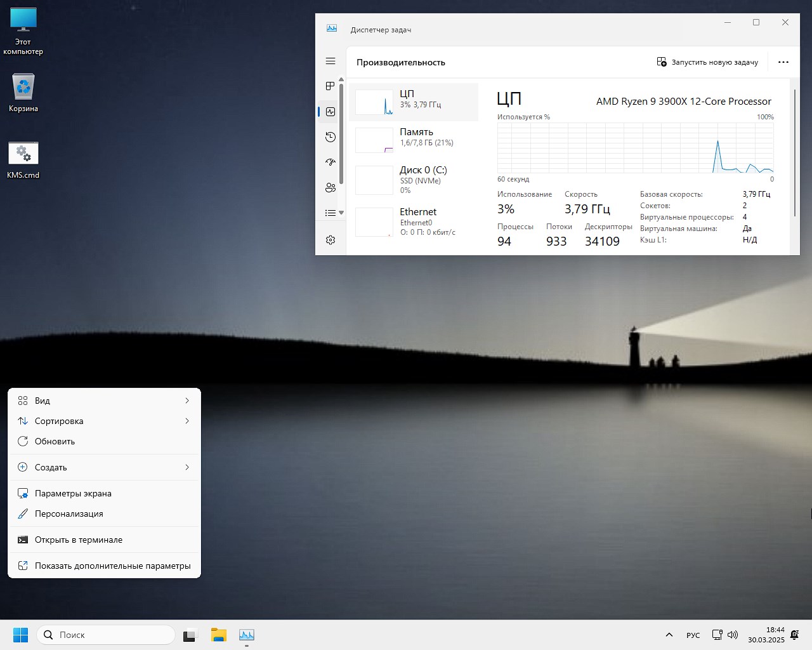Choose Параметры экрана in context menu
Screen dimensions: 812x650
[104, 493]
